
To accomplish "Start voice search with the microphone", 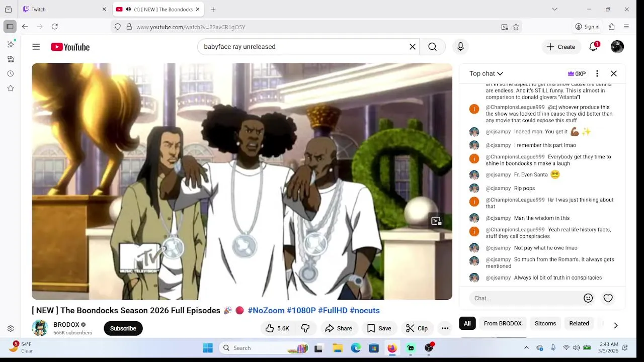I will point(460,47).
